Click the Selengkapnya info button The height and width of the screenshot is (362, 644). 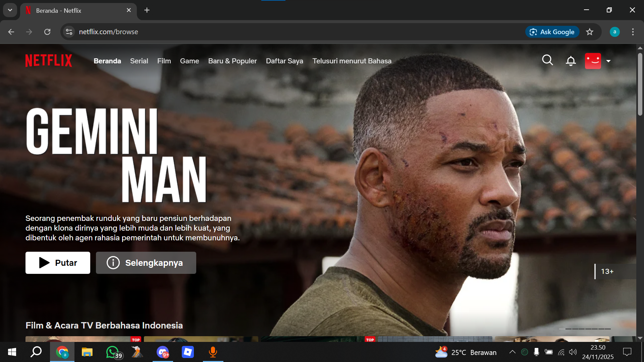[x=146, y=263]
